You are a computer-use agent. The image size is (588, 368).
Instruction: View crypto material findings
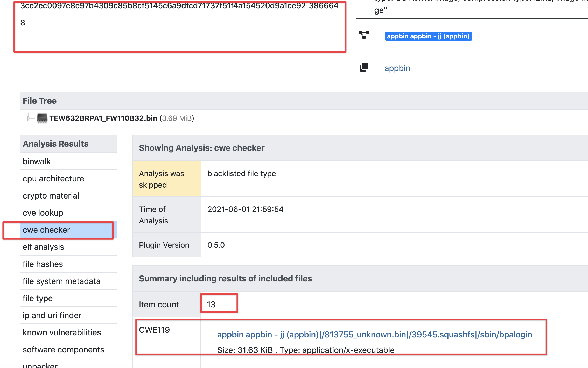(51, 195)
